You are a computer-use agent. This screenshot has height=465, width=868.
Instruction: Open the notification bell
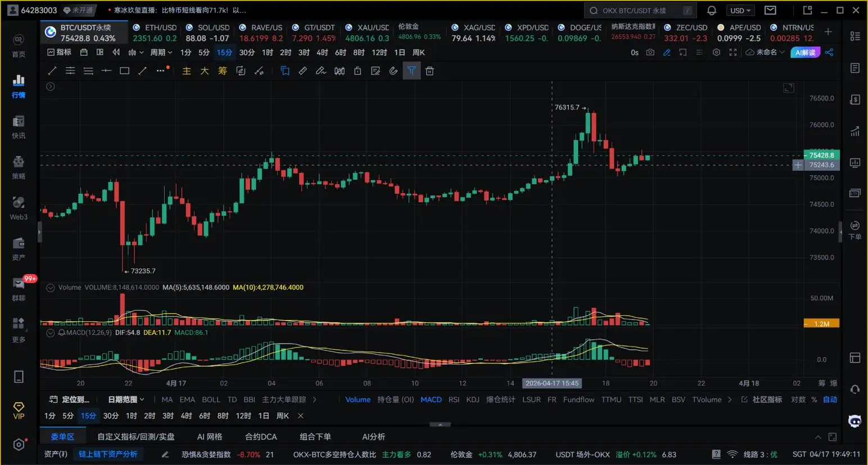click(712, 10)
